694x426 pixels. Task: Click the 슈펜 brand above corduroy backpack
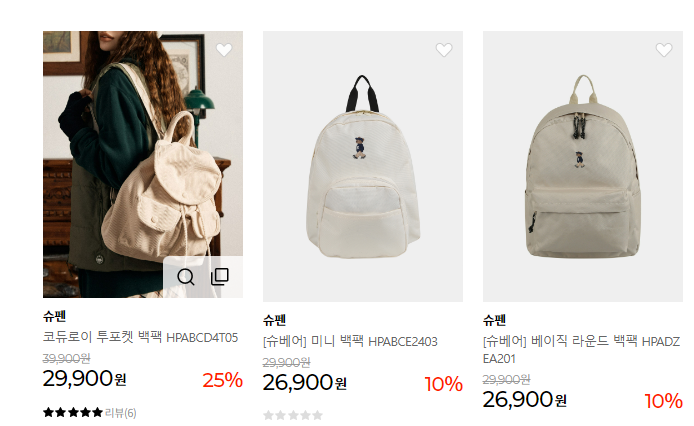[54, 316]
